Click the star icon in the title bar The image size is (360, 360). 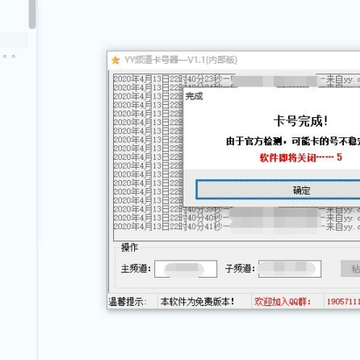[x=115, y=60]
